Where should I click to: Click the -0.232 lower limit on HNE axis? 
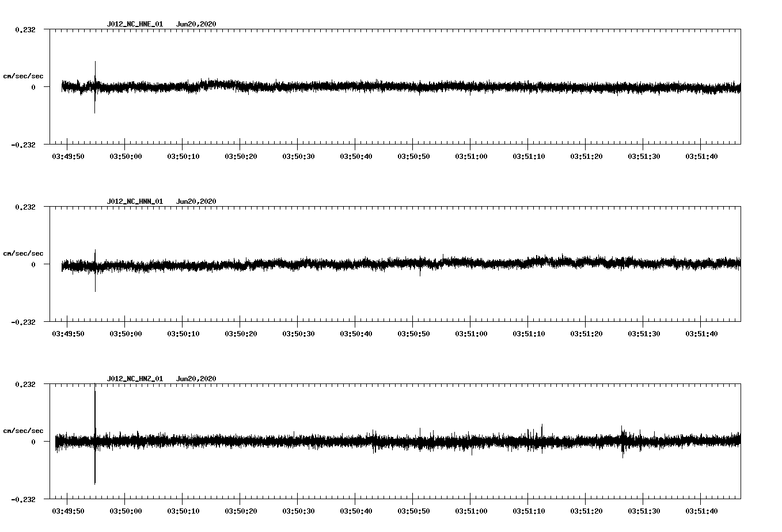pyautogui.click(x=24, y=145)
